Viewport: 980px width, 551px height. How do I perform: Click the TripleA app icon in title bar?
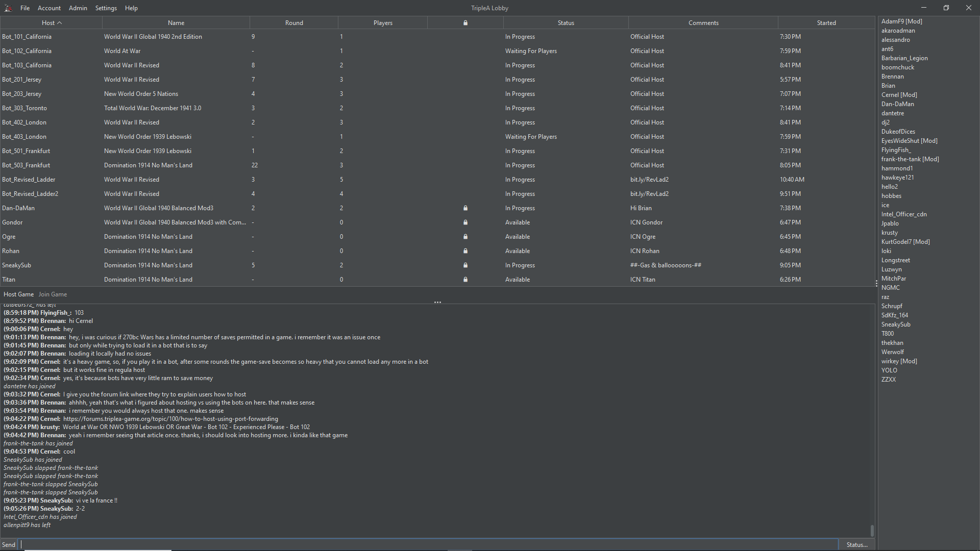(8, 8)
